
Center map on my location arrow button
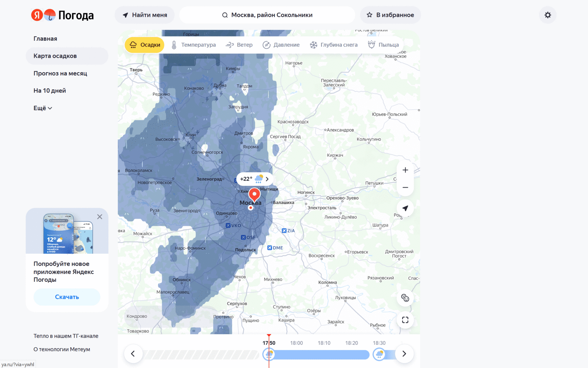tap(405, 208)
